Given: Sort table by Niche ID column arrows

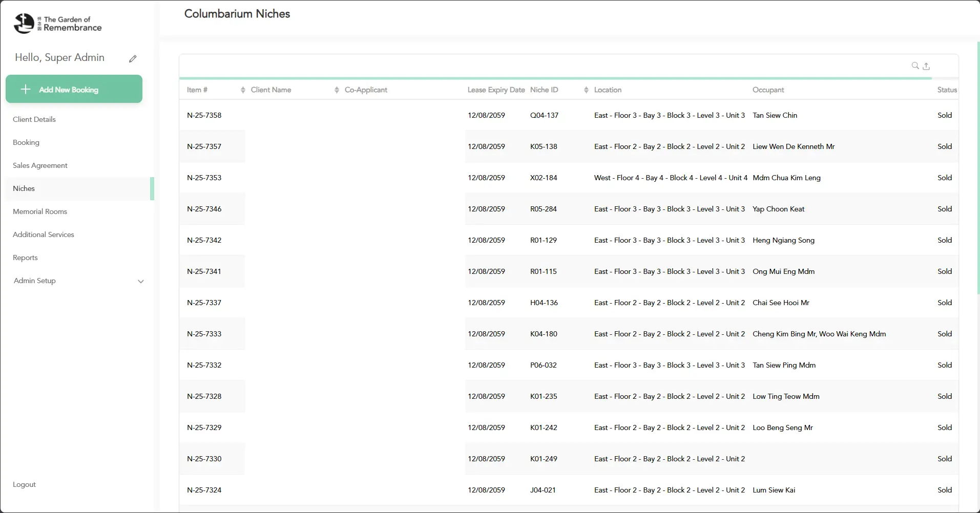Looking at the screenshot, I should (x=586, y=90).
